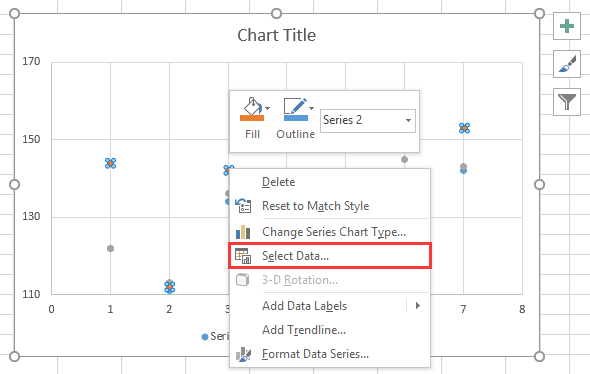The width and height of the screenshot is (590, 374).
Task: Click the Format Data Series icon
Action: [x=243, y=354]
